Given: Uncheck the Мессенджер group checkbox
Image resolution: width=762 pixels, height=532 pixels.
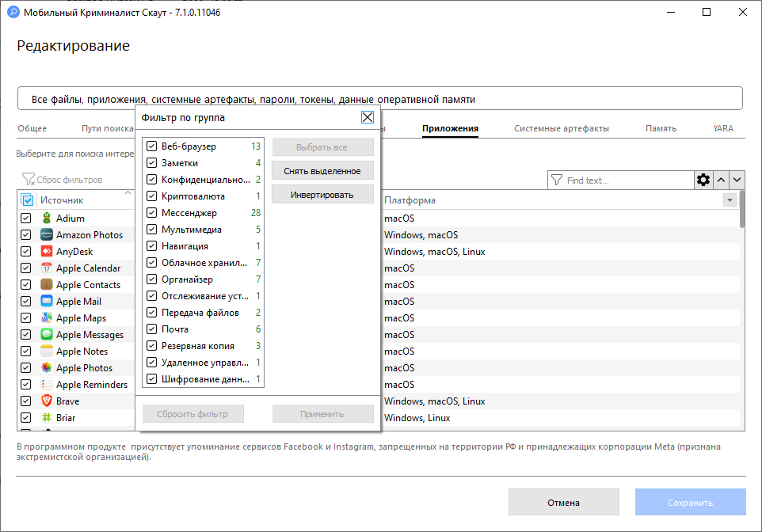Looking at the screenshot, I should [152, 213].
